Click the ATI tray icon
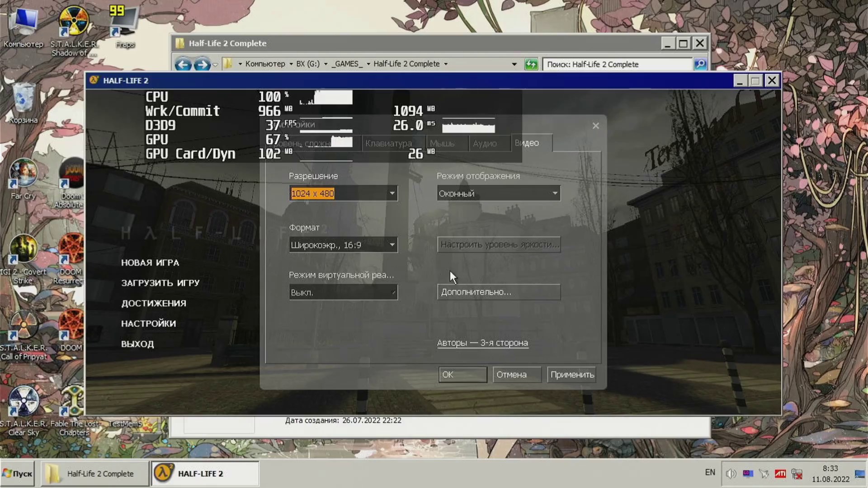The height and width of the screenshot is (488, 868). (x=780, y=474)
